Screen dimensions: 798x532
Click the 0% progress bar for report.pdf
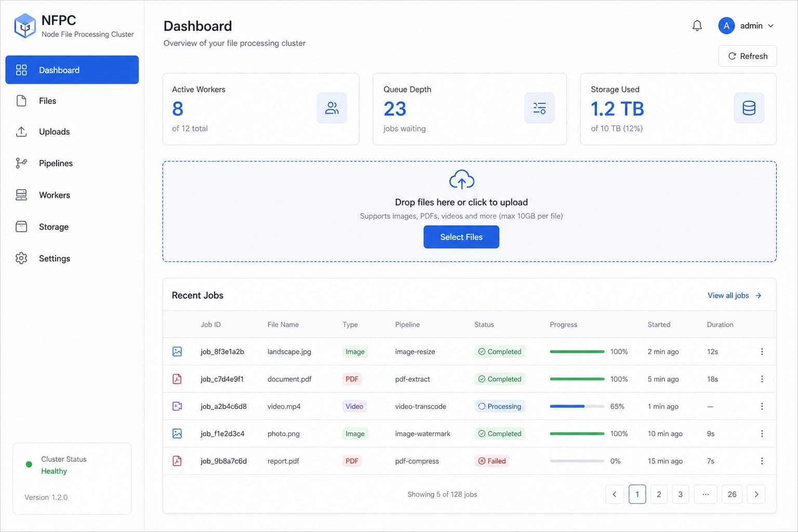[577, 461]
